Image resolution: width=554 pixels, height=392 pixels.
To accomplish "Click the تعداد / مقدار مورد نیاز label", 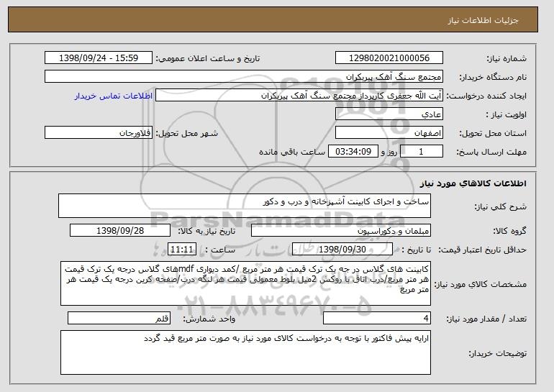I will pyautogui.click(x=486, y=319).
